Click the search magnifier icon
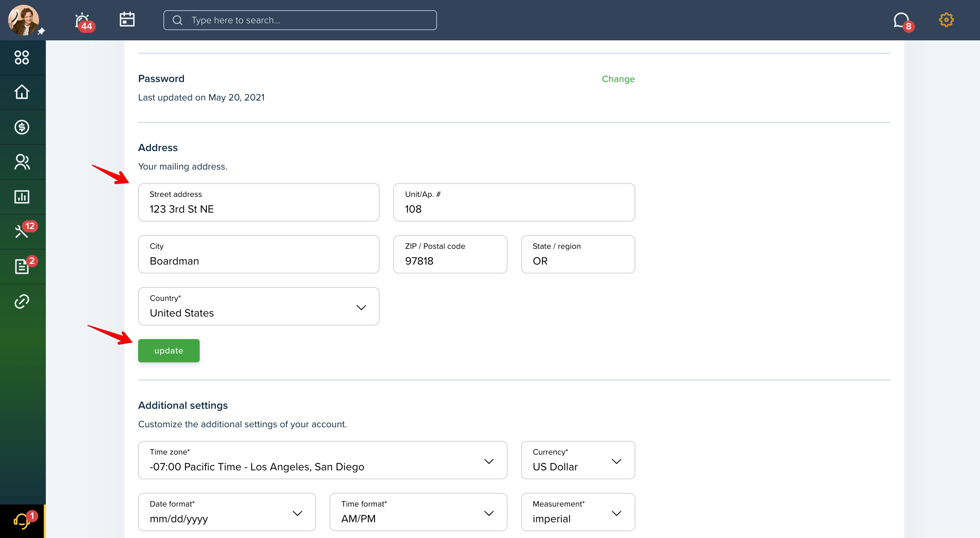 178,20
